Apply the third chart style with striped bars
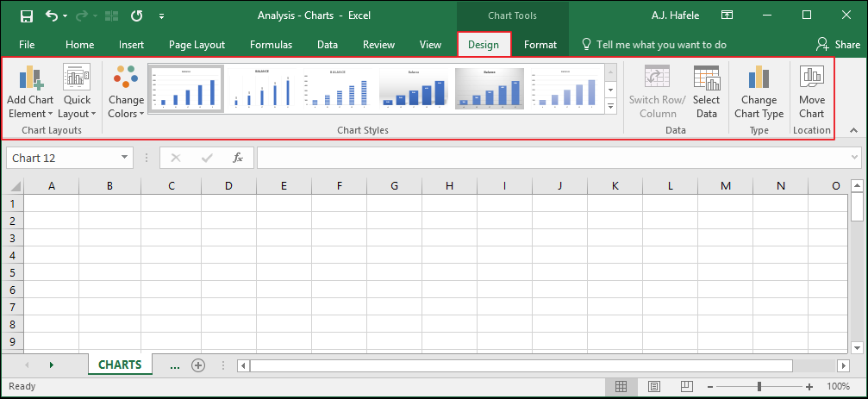 340,89
